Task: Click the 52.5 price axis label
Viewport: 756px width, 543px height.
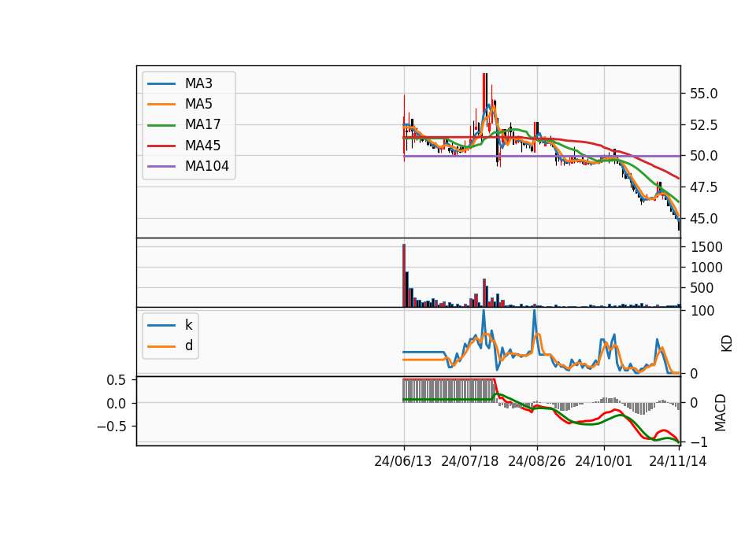Action: click(x=703, y=125)
